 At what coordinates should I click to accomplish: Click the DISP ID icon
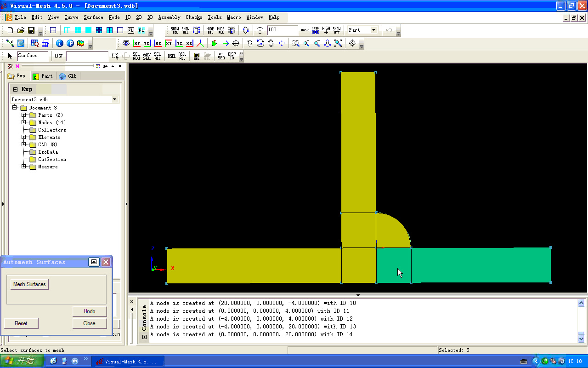232,56
